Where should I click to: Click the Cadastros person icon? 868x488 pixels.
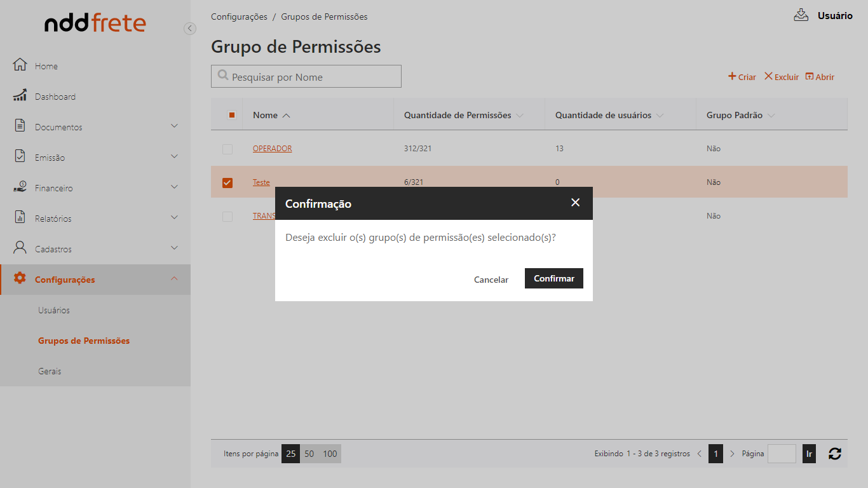pyautogui.click(x=20, y=248)
